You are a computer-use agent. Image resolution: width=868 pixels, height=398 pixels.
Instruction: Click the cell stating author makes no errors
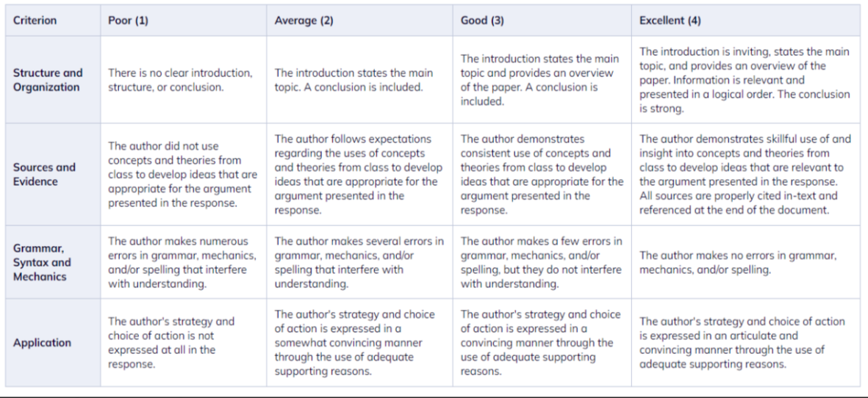tap(746, 262)
